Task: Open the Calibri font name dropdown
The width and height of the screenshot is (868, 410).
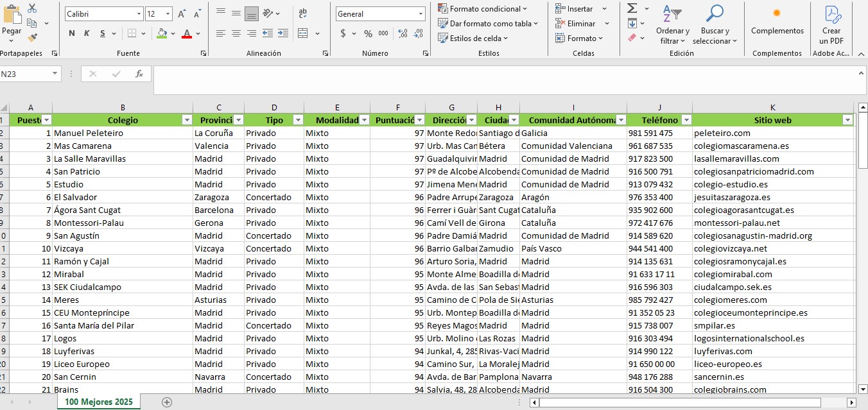Action: pos(139,14)
